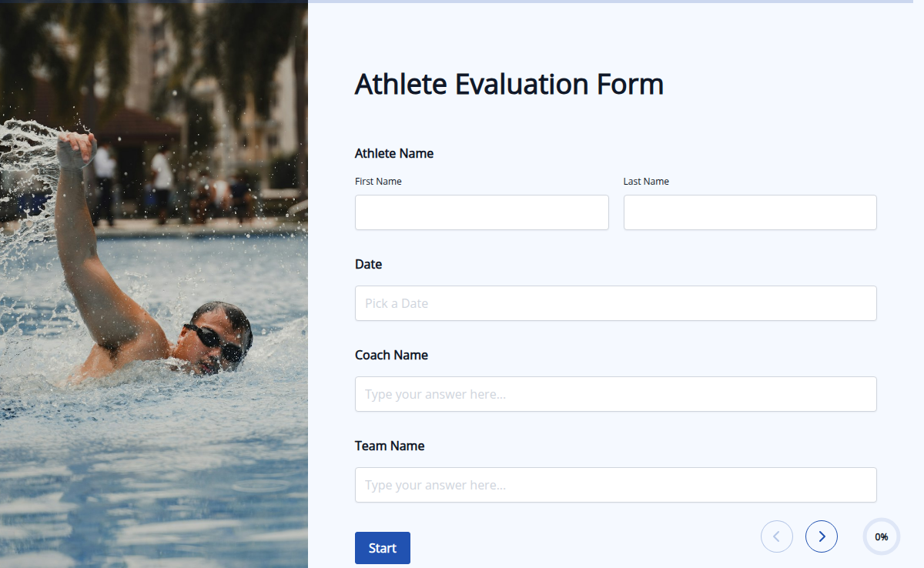Click the Last Name input field
Image resolution: width=924 pixels, height=568 pixels.
click(x=749, y=212)
